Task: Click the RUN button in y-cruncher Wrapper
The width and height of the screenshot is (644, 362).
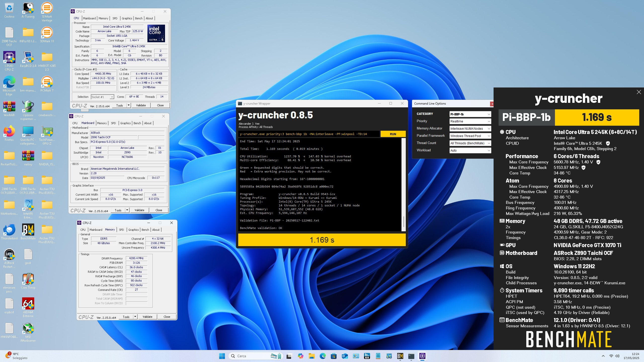Action: (393, 134)
